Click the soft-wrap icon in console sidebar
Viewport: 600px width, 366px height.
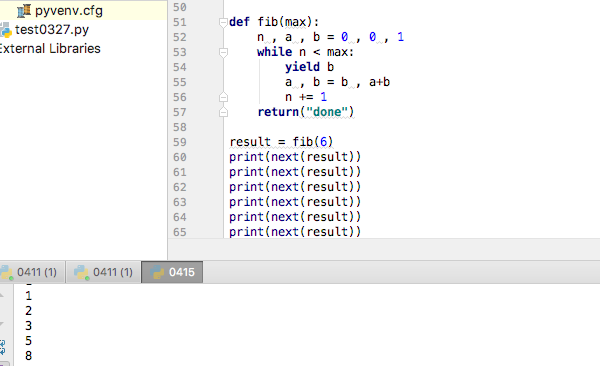click(x=3, y=347)
